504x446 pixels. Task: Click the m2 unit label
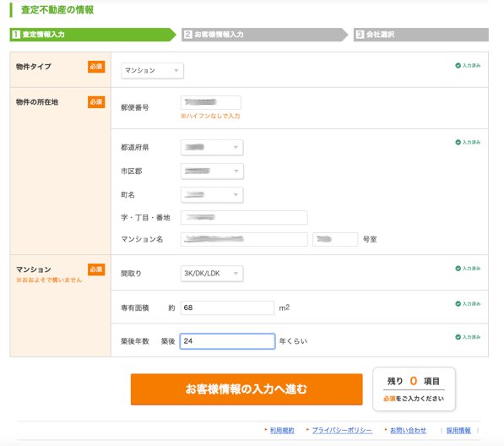(285, 307)
